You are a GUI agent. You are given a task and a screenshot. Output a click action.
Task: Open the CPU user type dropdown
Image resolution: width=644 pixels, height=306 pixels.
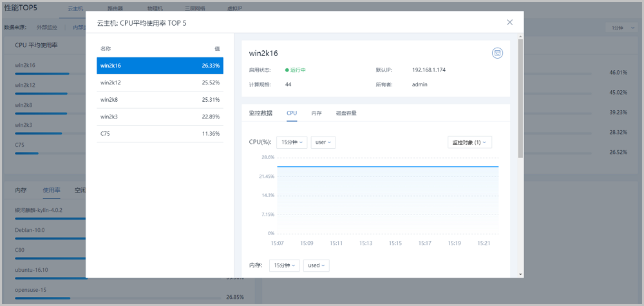(323, 142)
